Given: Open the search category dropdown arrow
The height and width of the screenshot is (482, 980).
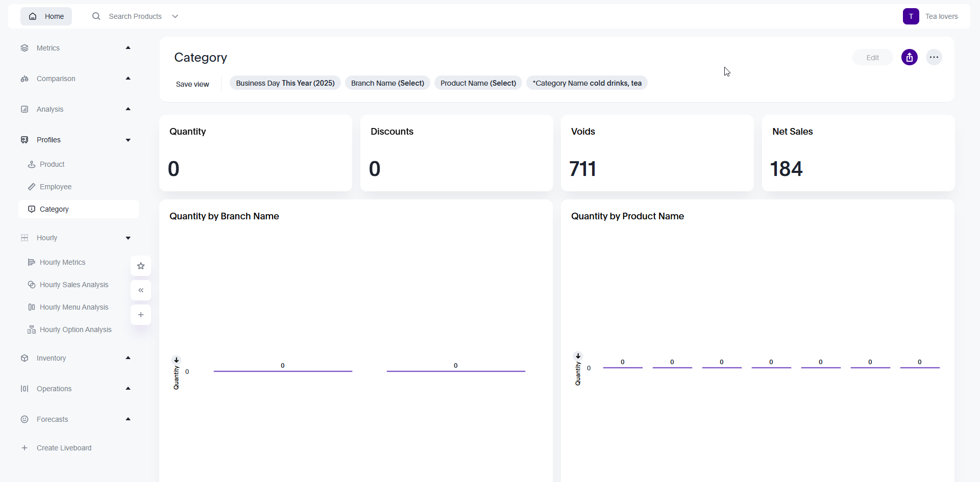Looking at the screenshot, I should point(175,16).
